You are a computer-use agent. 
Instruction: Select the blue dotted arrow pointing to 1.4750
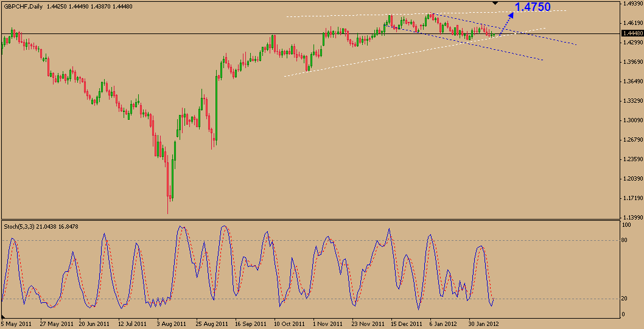[506, 23]
